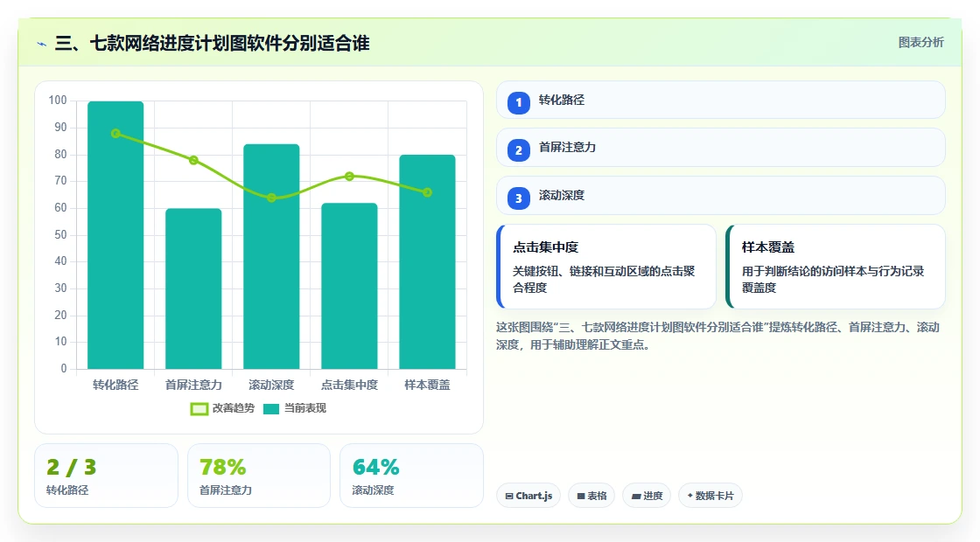Click the 滚动深度 bar in chart

click(x=271, y=256)
